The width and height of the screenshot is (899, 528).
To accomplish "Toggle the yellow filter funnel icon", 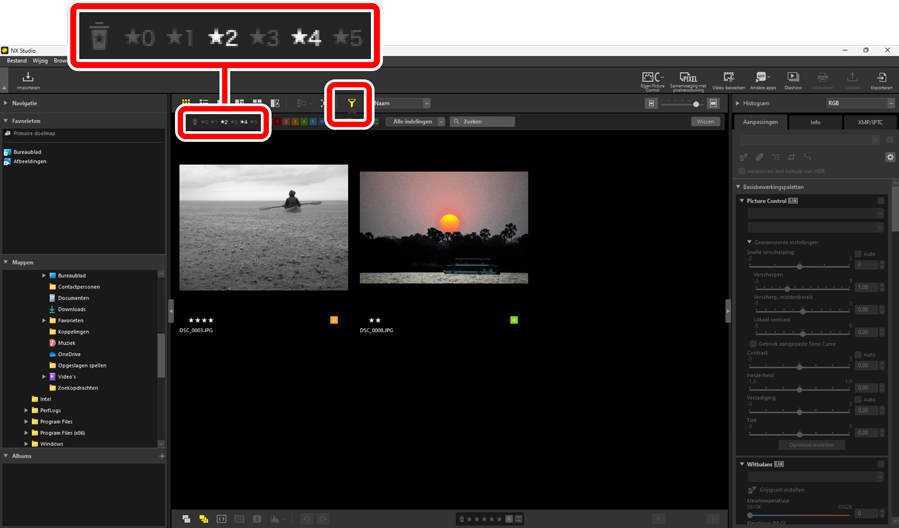I will 351,103.
